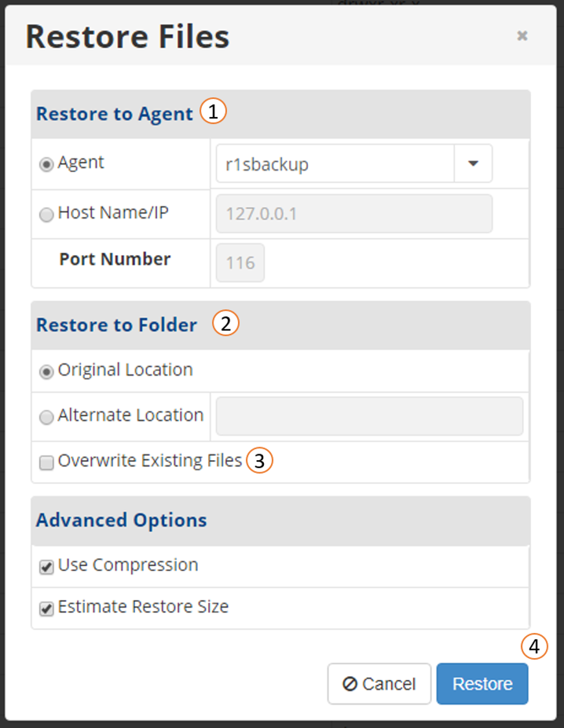
Task: Select the Agent radio button
Action: click(47, 164)
